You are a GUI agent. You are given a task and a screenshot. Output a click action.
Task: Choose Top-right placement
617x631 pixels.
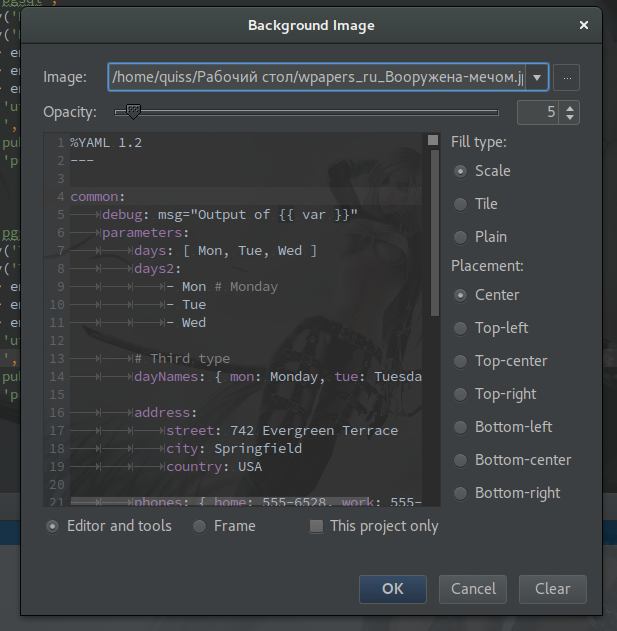(x=460, y=394)
